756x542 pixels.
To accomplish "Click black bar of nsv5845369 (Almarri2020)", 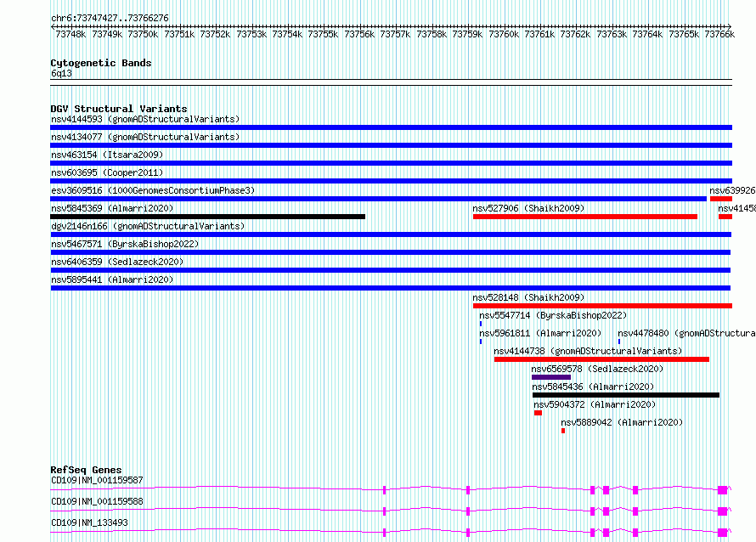I will point(208,217).
